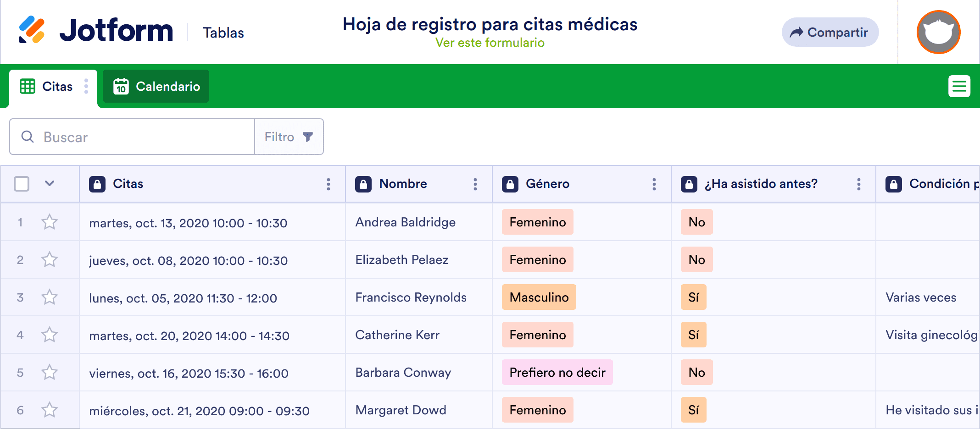The height and width of the screenshot is (429, 980).
Task: Click the three-dot options on Citas tab
Action: (86, 86)
